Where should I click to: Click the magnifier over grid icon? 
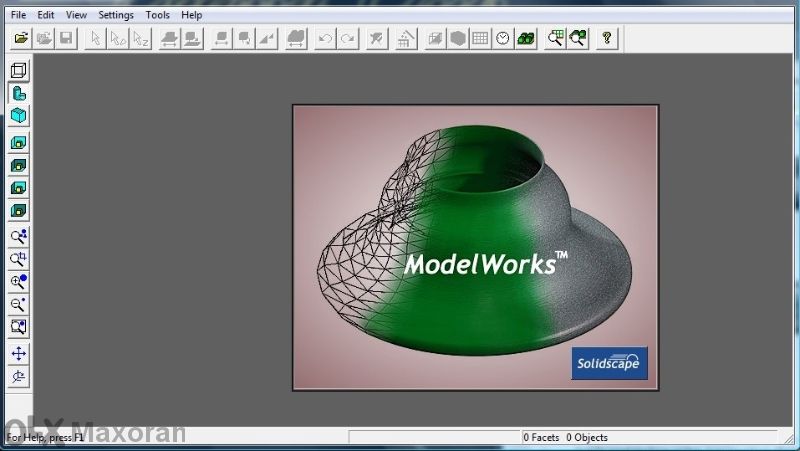pyautogui.click(x=555, y=38)
